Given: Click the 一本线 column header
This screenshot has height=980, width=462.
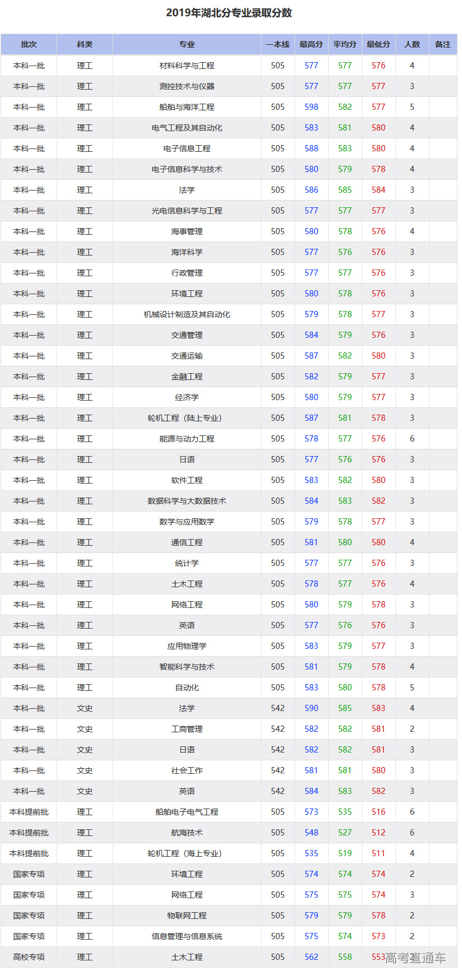Looking at the screenshot, I should pos(278,44).
